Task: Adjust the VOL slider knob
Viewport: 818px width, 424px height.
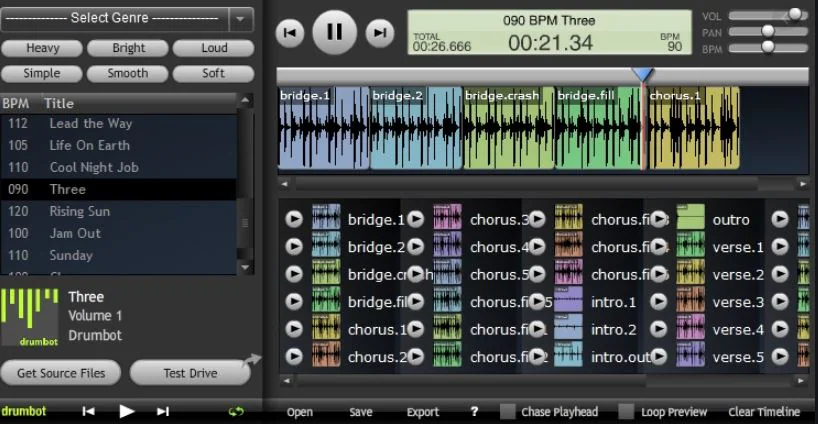Action: (795, 15)
